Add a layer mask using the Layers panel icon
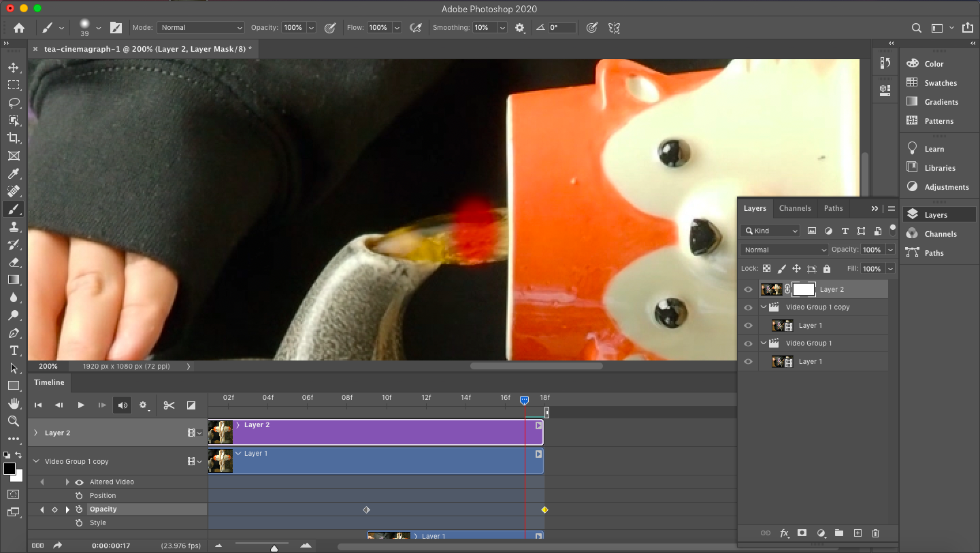The height and width of the screenshot is (553, 980). pyautogui.click(x=802, y=533)
